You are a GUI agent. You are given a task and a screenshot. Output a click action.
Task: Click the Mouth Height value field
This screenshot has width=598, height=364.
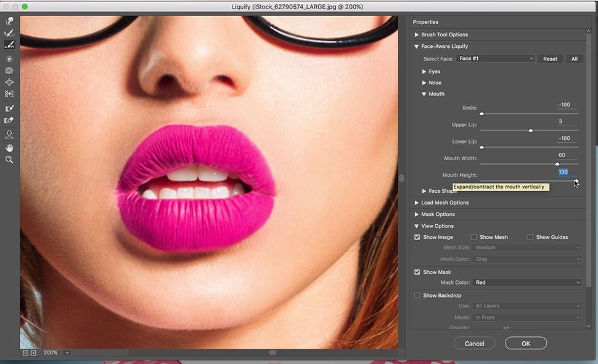562,172
